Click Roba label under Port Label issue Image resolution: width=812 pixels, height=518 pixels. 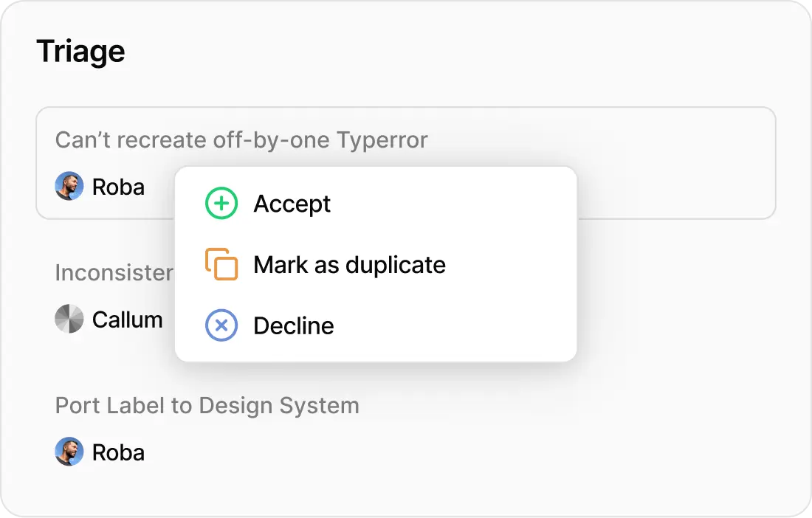(x=118, y=452)
